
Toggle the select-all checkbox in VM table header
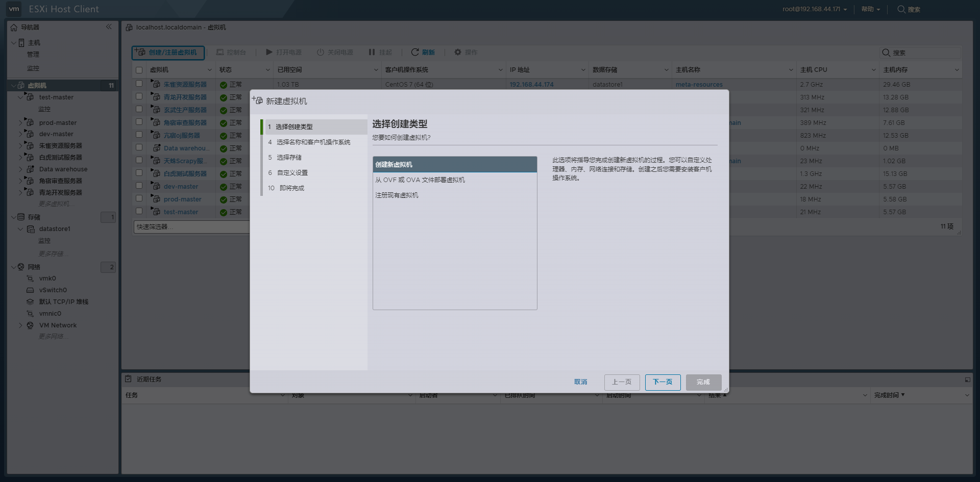click(139, 70)
